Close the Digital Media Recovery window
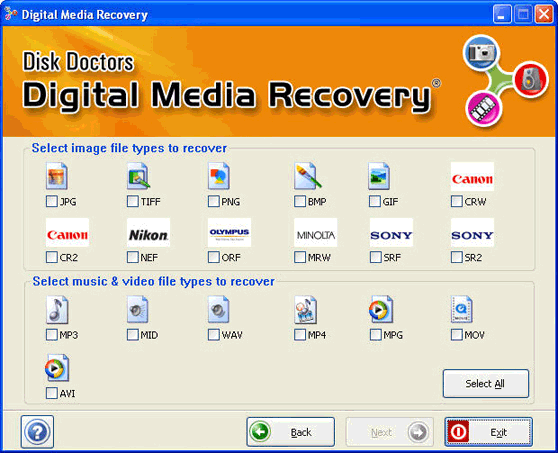The image size is (558, 453). coord(544,14)
